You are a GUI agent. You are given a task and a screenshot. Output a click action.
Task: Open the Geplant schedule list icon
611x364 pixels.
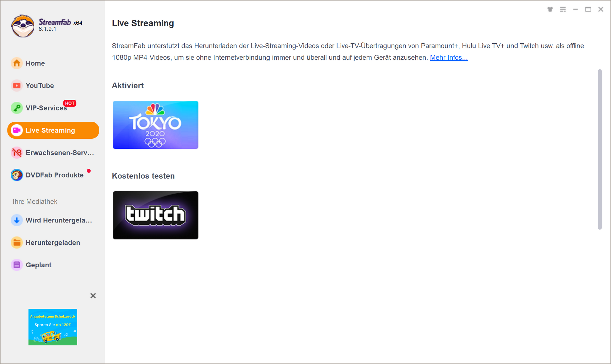click(x=17, y=265)
